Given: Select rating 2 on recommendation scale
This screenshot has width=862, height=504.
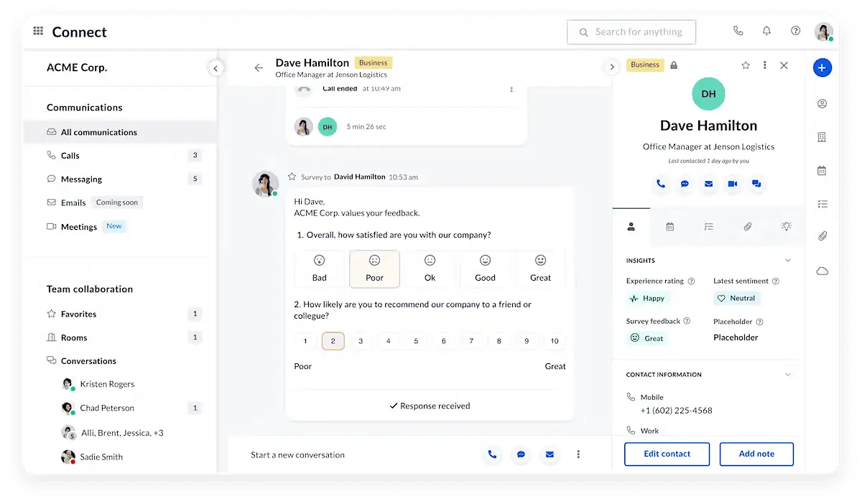Looking at the screenshot, I should tap(333, 341).
